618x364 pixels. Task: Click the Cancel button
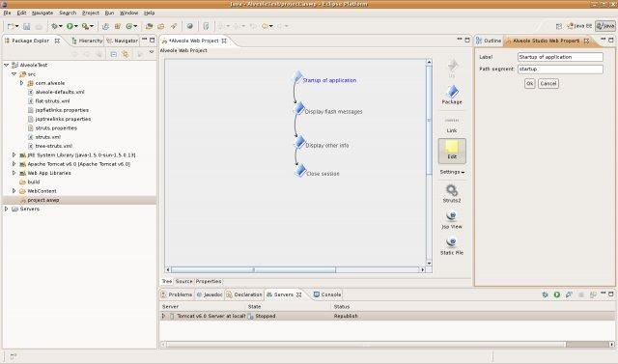(548, 83)
